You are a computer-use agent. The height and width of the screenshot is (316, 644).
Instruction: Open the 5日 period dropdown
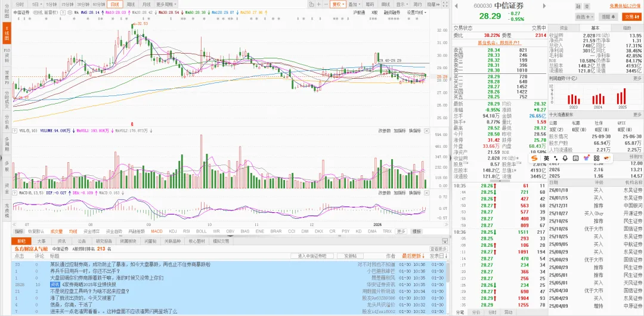tap(37, 4)
